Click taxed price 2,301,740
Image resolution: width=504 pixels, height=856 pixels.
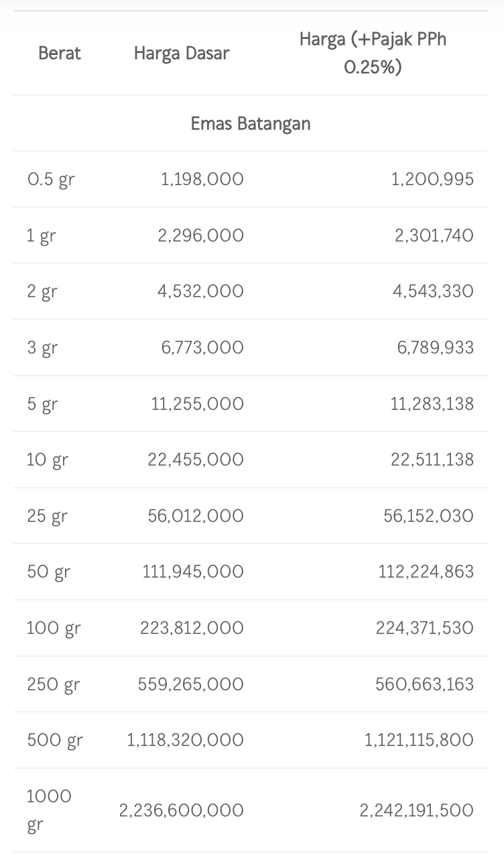tap(434, 235)
